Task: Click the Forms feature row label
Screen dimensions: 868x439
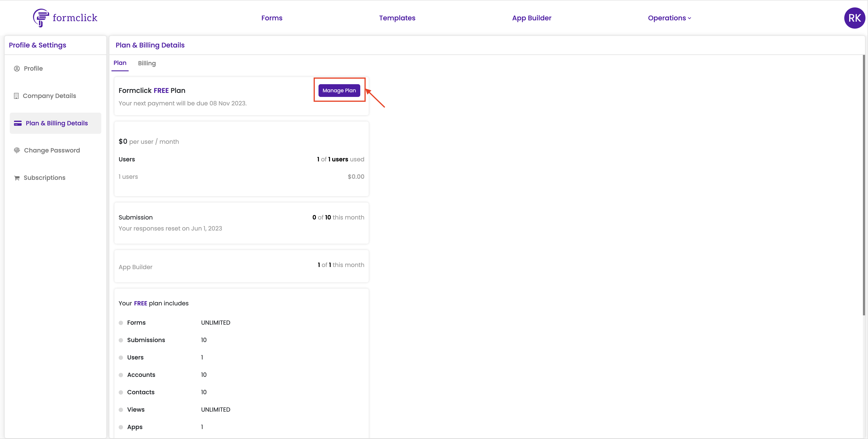Action: pyautogui.click(x=136, y=323)
